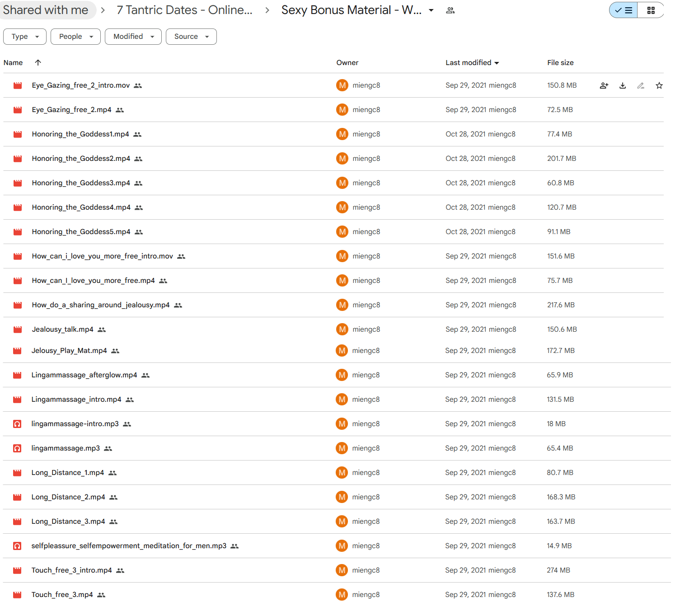Viewport: 680px width, 616px height.
Task: Click 274 MB size of Touch_free_3_intro.mp4
Action: click(558, 570)
